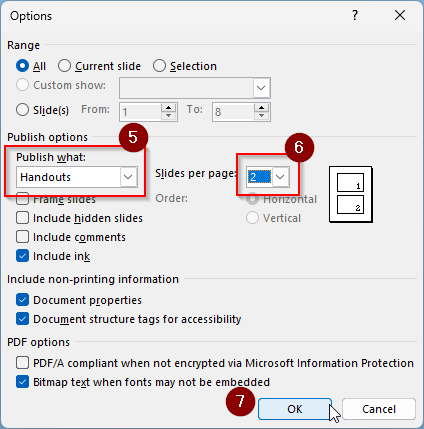Toggle Bitmap text when fonts not embedded
Screen dimensions: 424x429
tap(22, 382)
